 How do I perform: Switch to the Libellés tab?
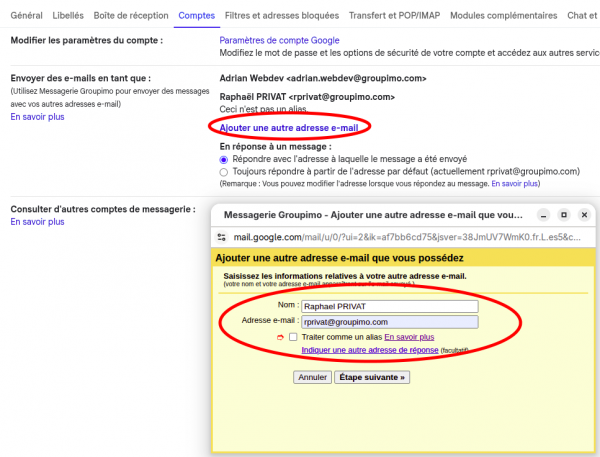(x=68, y=15)
